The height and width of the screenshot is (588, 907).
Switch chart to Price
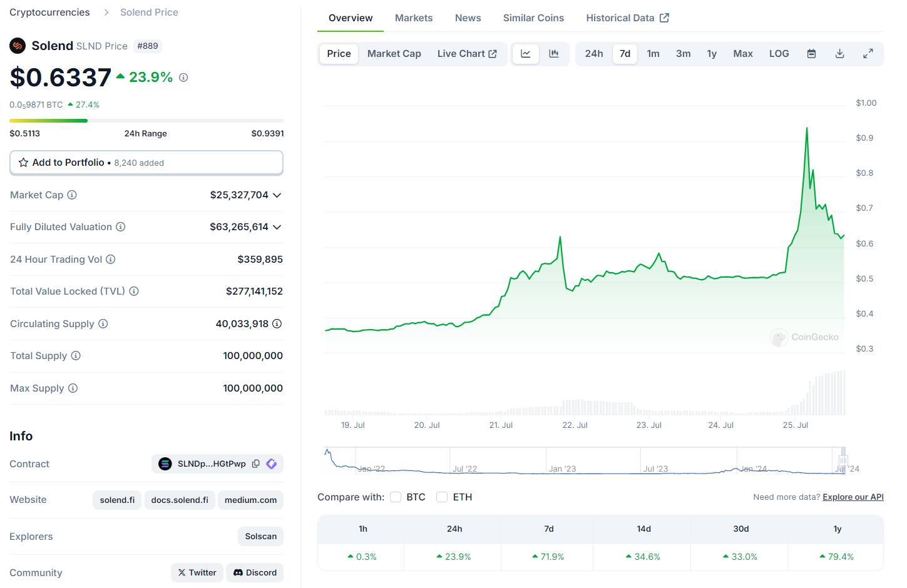click(x=339, y=54)
